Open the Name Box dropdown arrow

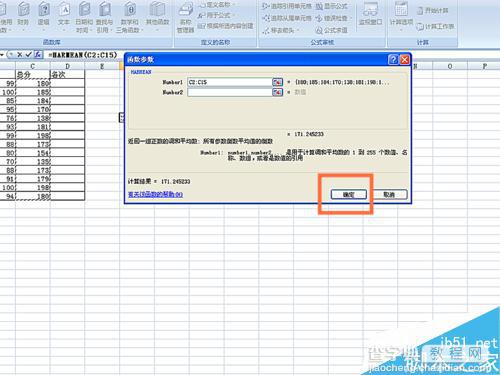tap(2, 55)
